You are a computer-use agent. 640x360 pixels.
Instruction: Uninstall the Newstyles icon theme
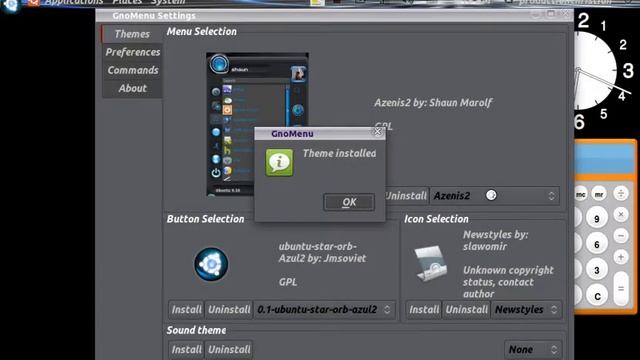pyautogui.click(x=467, y=309)
